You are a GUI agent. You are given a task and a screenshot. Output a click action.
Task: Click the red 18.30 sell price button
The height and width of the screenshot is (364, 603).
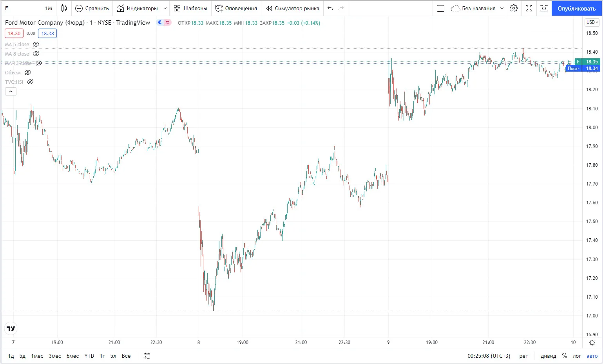[14, 33]
